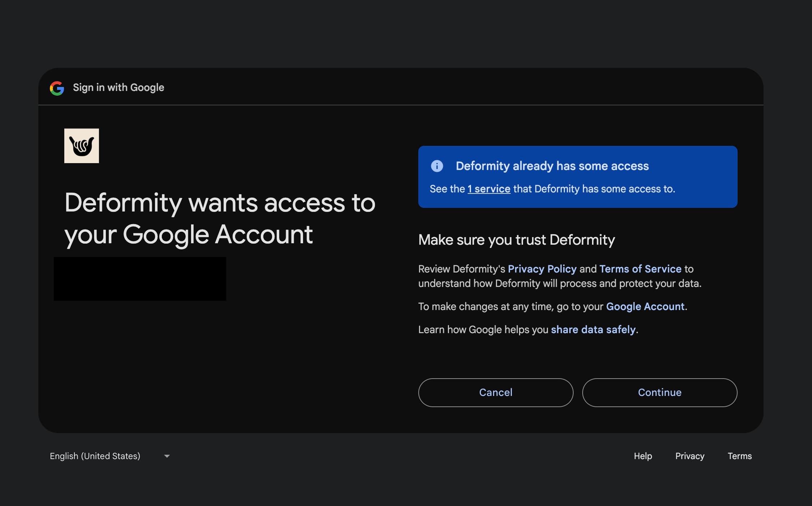The image size is (812, 506).
Task: Open Deformity's Terms of Service
Action: coord(640,269)
